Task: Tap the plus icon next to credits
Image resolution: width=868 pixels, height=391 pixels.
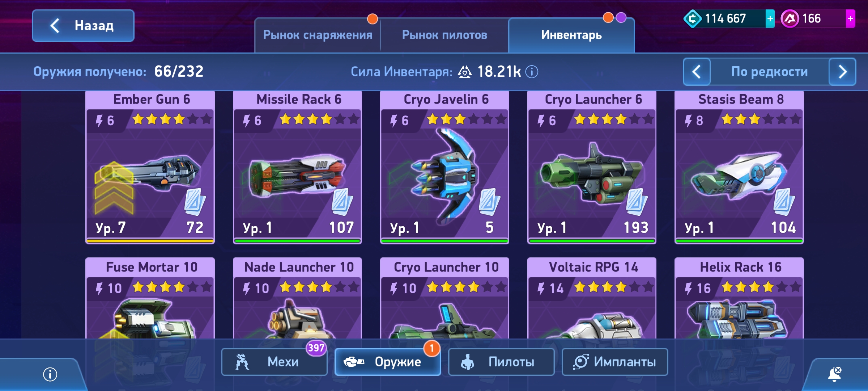Action: (770, 19)
